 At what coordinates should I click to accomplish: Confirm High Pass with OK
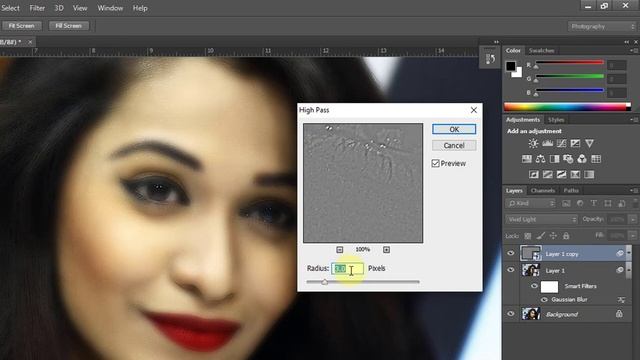454,129
